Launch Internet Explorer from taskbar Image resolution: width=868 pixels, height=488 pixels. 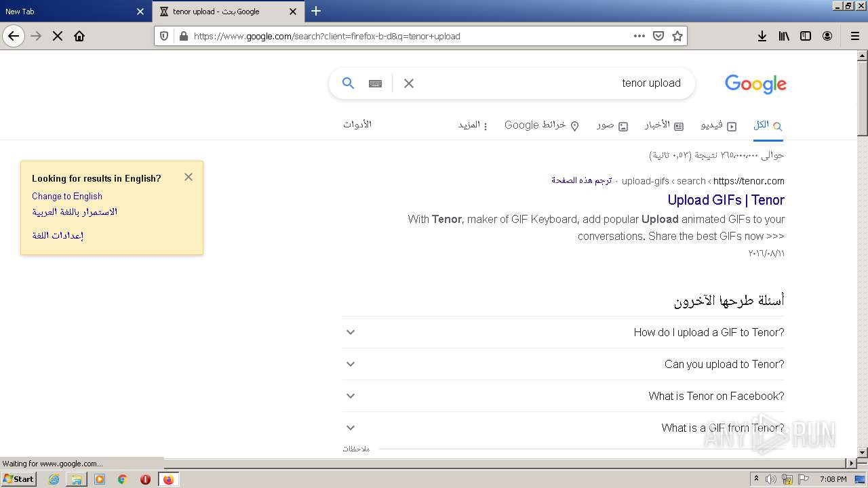click(54, 479)
